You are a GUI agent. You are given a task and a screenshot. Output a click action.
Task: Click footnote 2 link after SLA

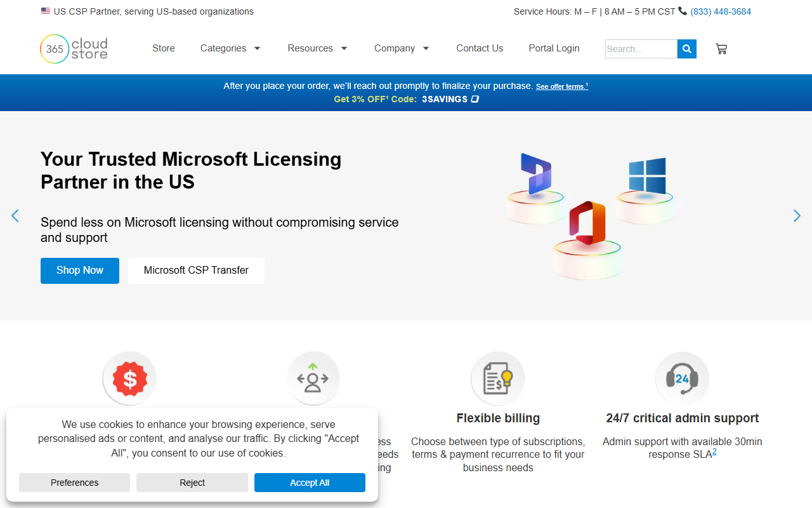pos(714,452)
